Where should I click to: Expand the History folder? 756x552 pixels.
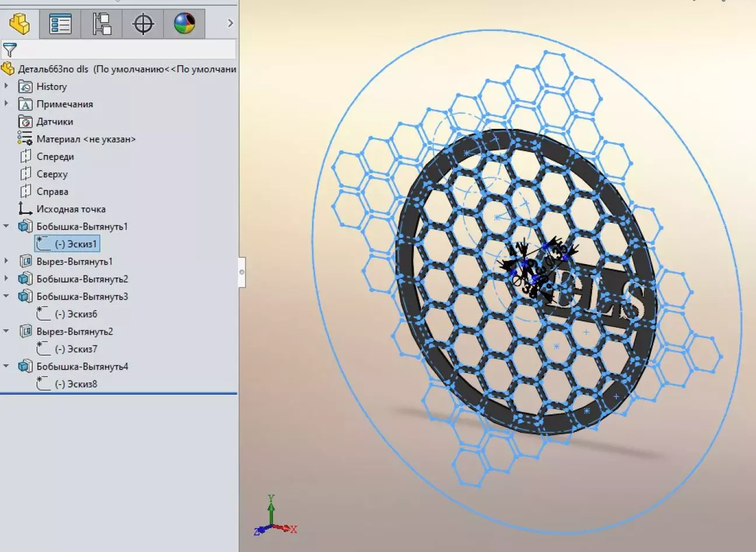(x=6, y=86)
